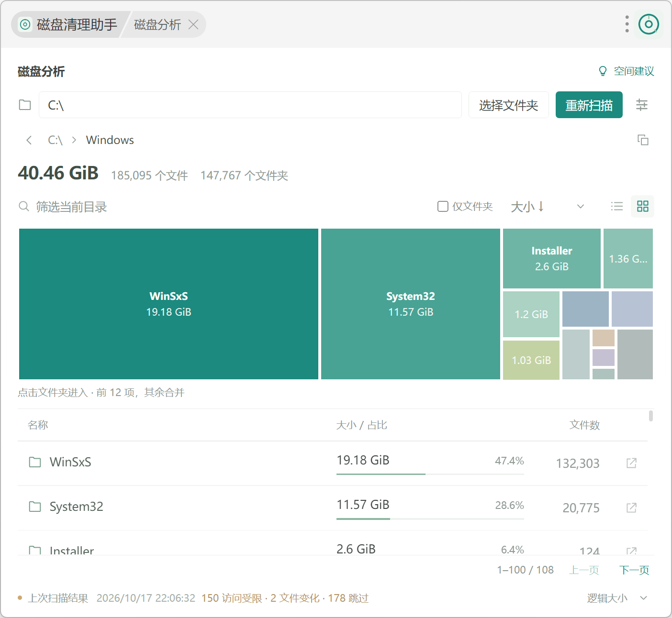Close the 磁盘分析 tab

pos(193,24)
